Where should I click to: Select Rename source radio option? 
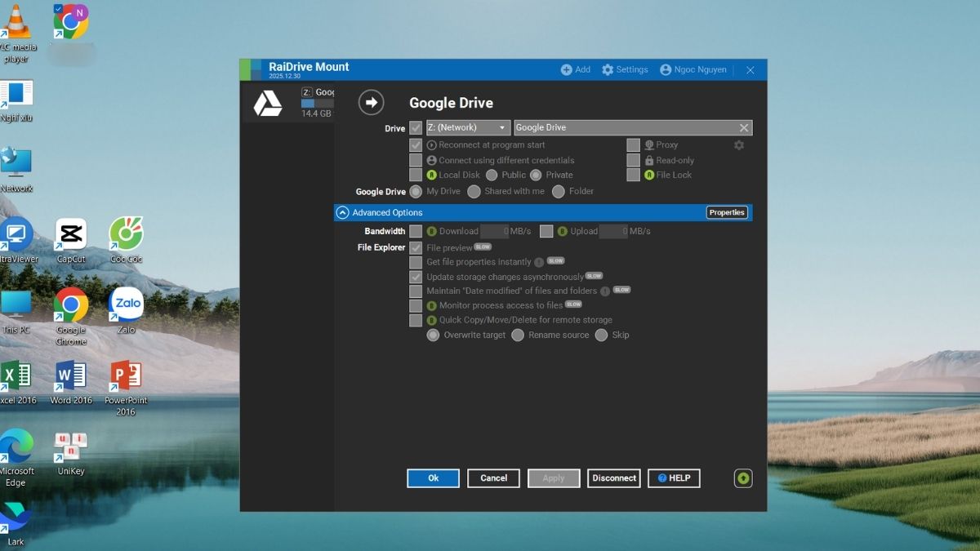518,335
